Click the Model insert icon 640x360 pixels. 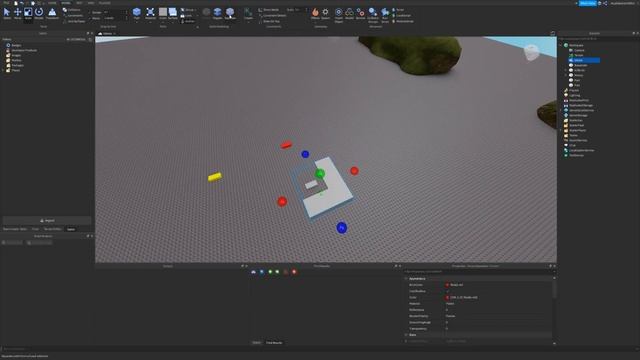click(349, 13)
